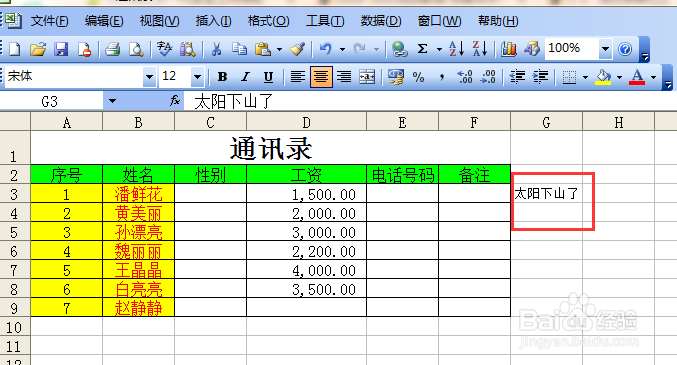The image size is (677, 365).
Task: Open the 编辑(E) menu
Action: (x=104, y=21)
